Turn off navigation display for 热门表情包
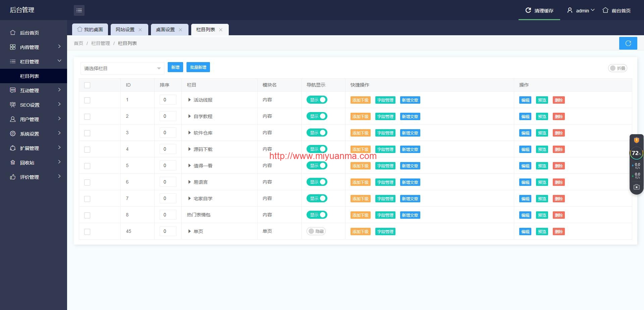Image resolution: width=644 pixels, height=310 pixels. [x=317, y=215]
